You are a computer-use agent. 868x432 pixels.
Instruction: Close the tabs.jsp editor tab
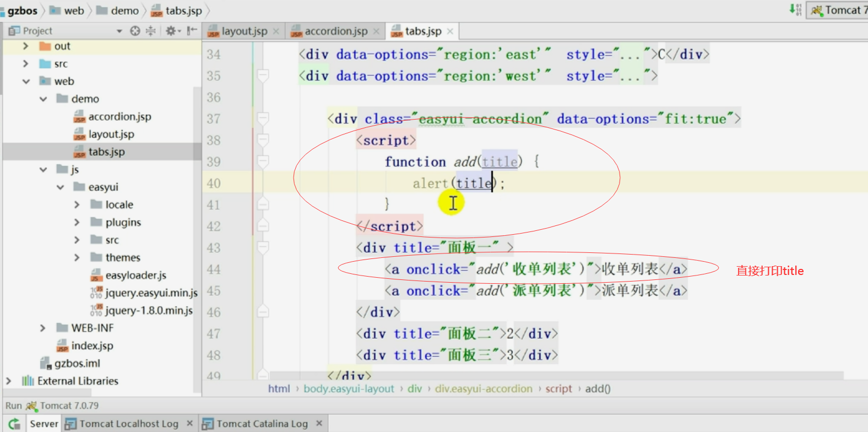(x=450, y=31)
